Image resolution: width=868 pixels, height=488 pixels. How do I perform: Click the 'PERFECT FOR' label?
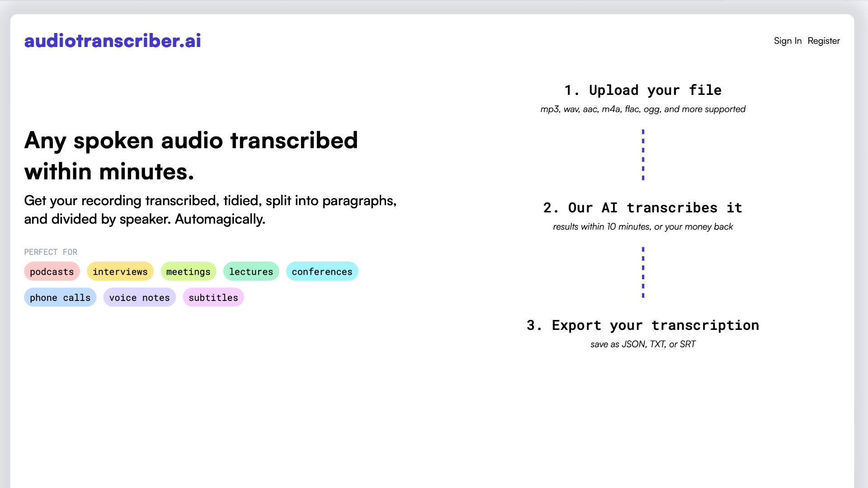coord(51,252)
